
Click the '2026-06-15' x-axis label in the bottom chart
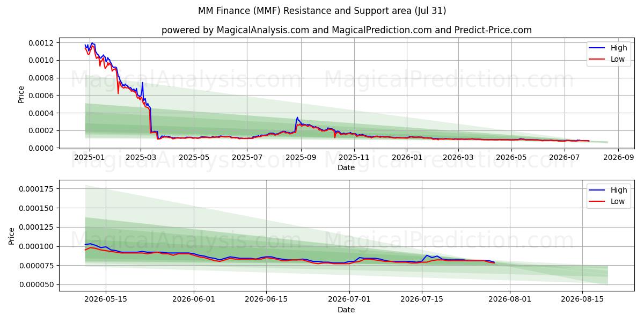266,300
